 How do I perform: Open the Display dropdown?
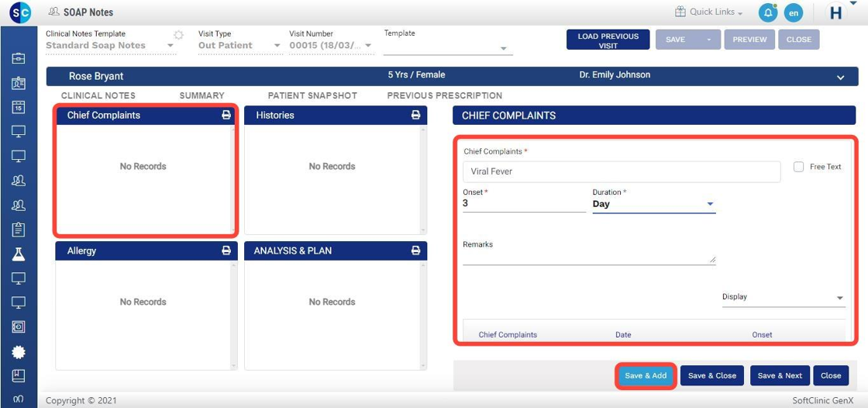coord(783,297)
